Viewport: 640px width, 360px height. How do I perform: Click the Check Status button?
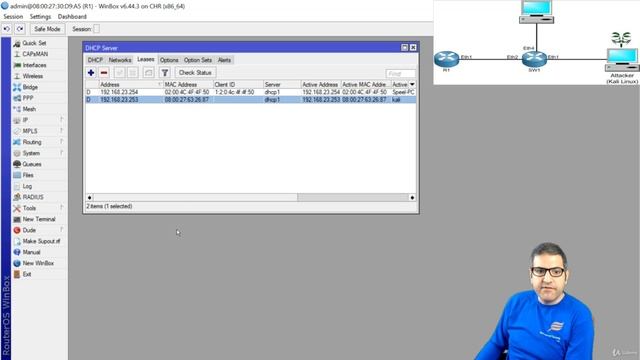[195, 73]
